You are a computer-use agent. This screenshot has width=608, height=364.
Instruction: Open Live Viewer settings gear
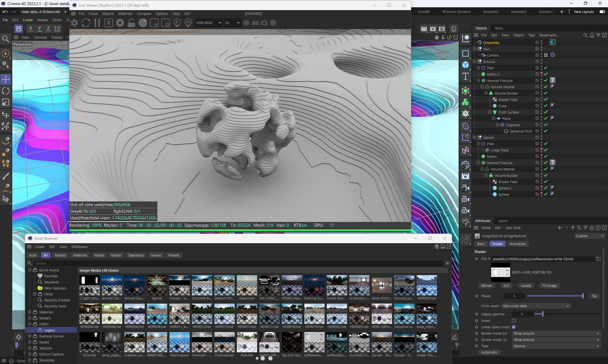[120, 23]
